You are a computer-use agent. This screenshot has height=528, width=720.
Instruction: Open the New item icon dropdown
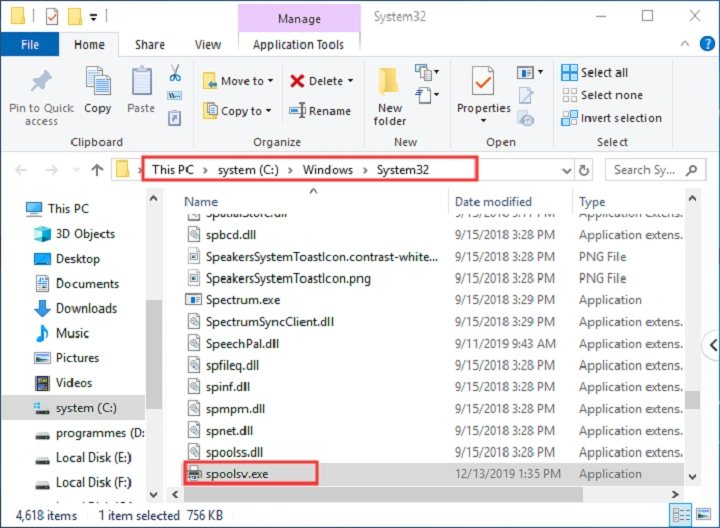coord(427,72)
